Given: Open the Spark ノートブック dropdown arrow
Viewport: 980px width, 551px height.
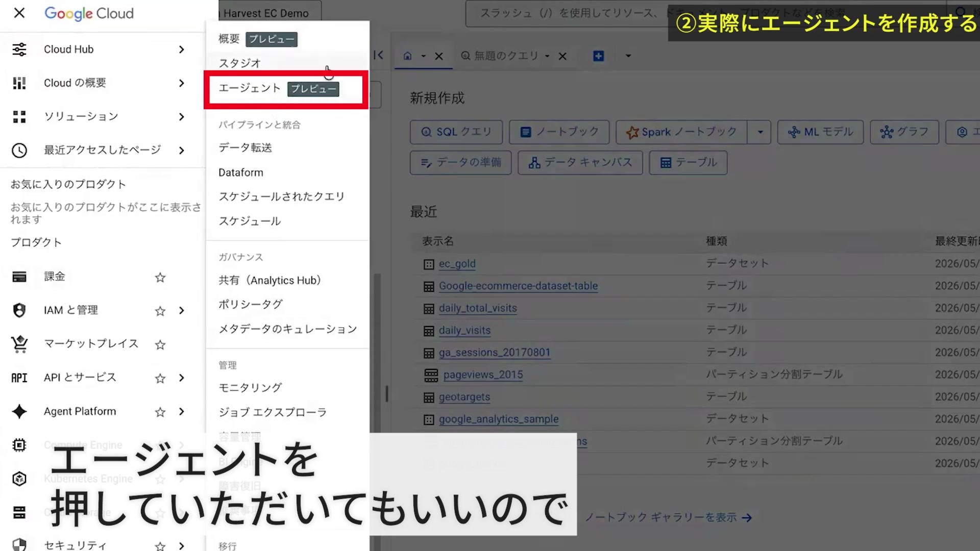Looking at the screenshot, I should (760, 132).
